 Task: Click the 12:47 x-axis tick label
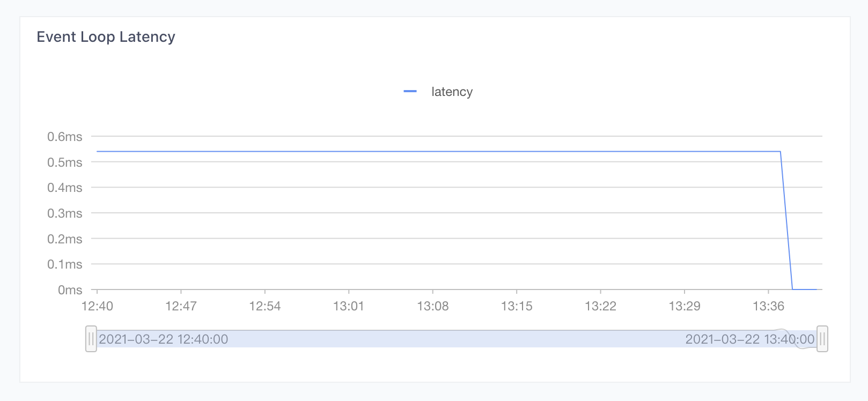coord(181,306)
